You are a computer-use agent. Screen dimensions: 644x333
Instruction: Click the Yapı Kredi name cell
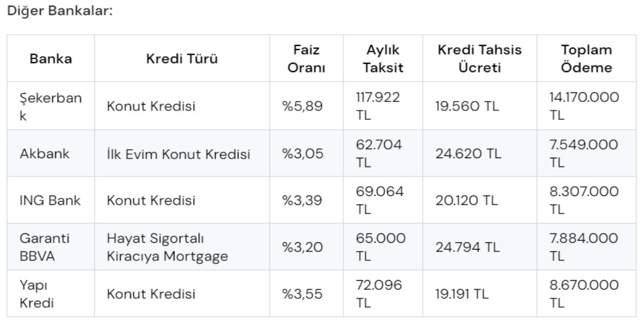(x=37, y=294)
